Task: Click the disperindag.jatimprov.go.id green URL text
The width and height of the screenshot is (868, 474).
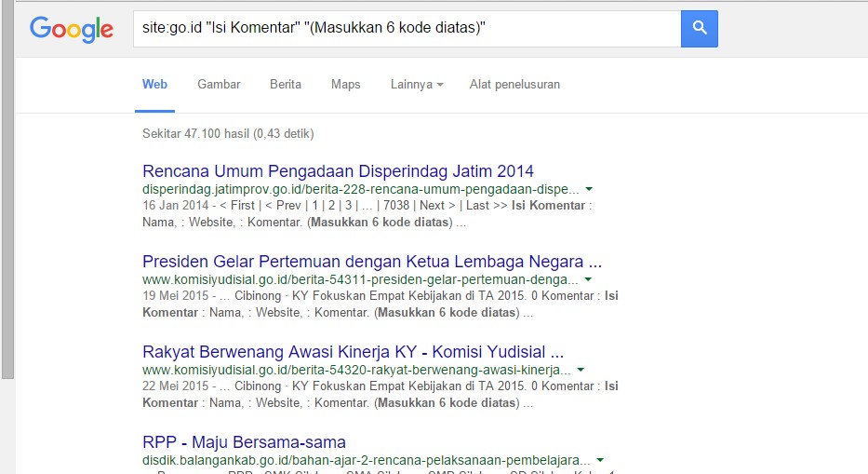Action: point(360,189)
